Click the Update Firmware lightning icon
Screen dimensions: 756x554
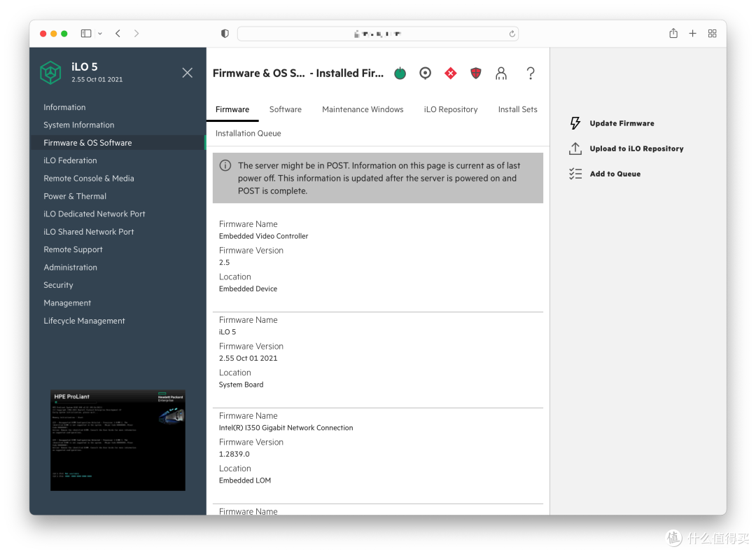tap(575, 123)
